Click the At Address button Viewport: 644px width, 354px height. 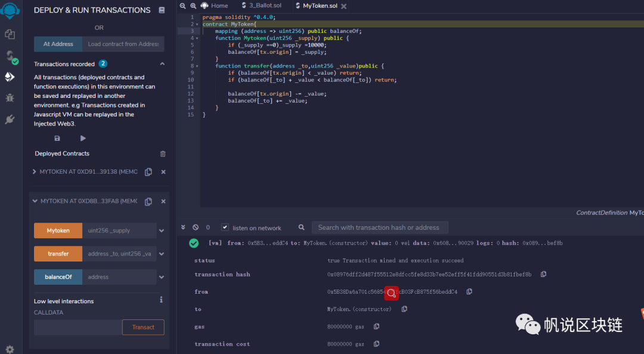[58, 44]
